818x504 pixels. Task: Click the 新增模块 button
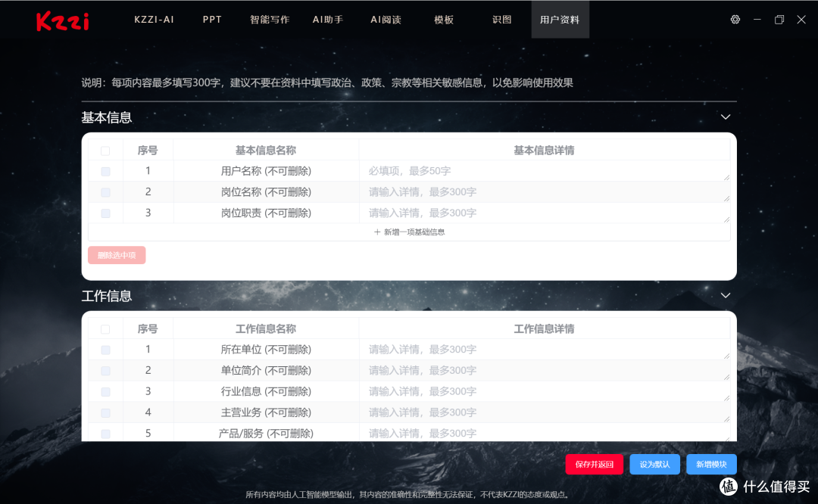[x=711, y=464]
